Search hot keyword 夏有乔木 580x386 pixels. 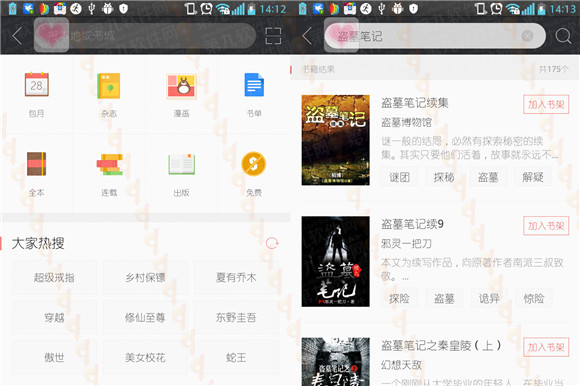(236, 277)
